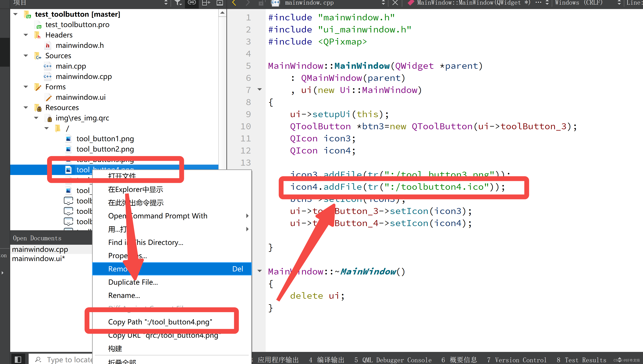
Task: Fold the MainWindow constructor code block
Action: (x=260, y=90)
